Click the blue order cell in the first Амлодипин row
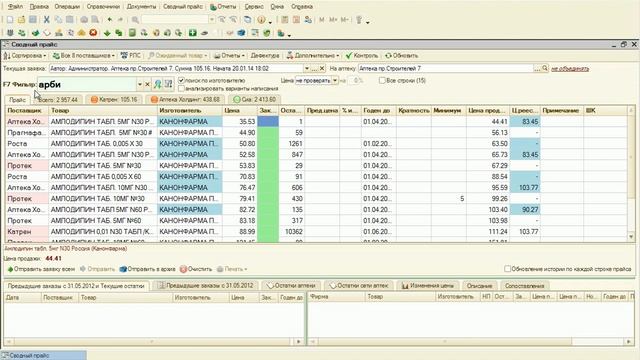 (x=268, y=121)
